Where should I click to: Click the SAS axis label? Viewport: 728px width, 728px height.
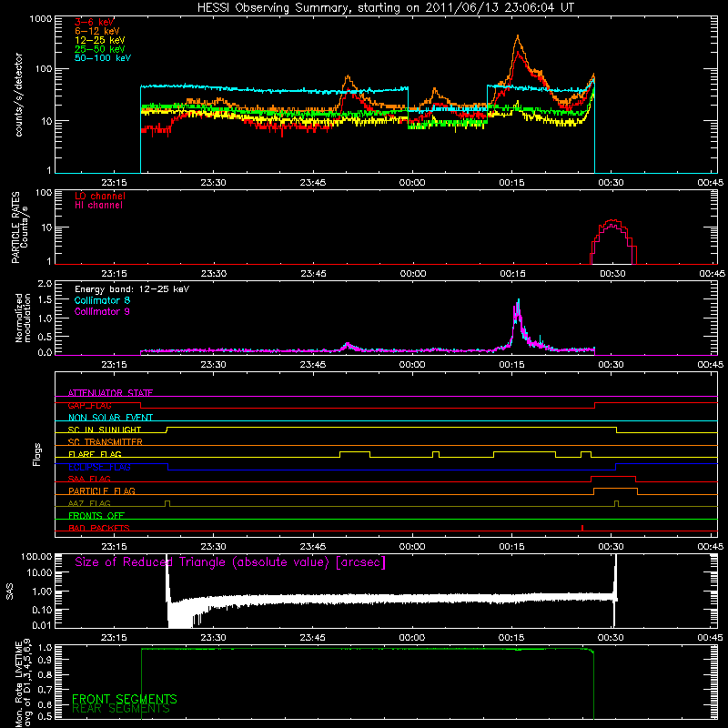tap(10, 591)
